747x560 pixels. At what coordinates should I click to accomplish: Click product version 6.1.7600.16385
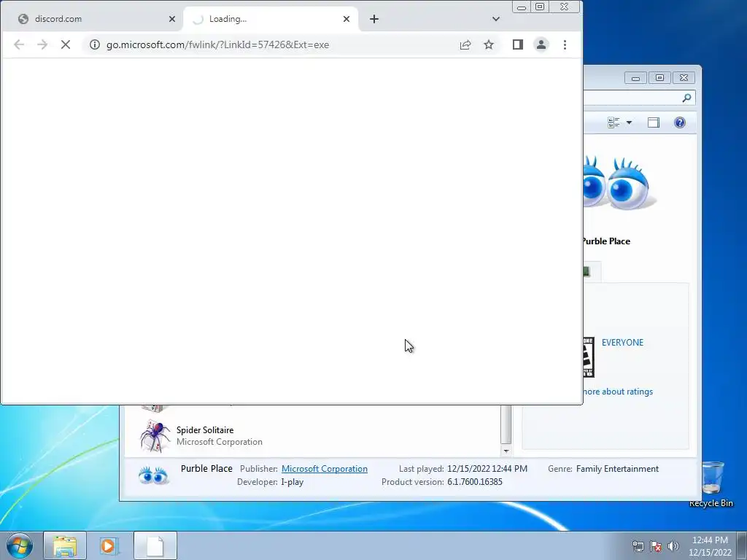474,482
